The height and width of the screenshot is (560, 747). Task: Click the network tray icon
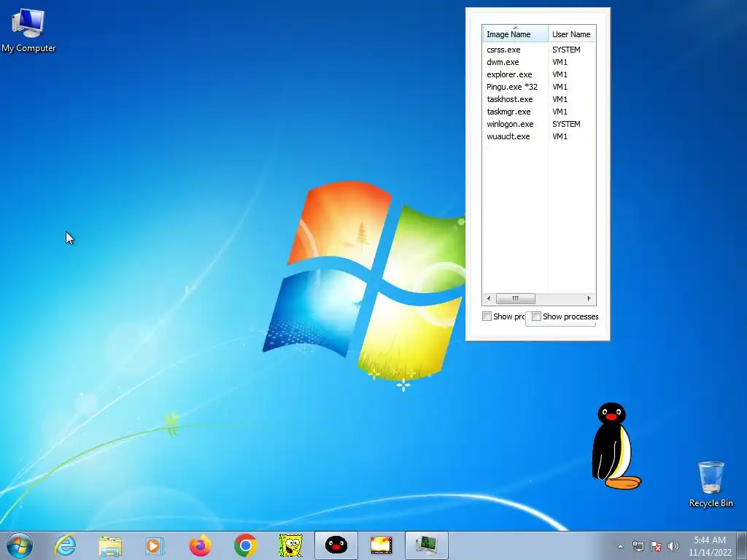(x=638, y=546)
